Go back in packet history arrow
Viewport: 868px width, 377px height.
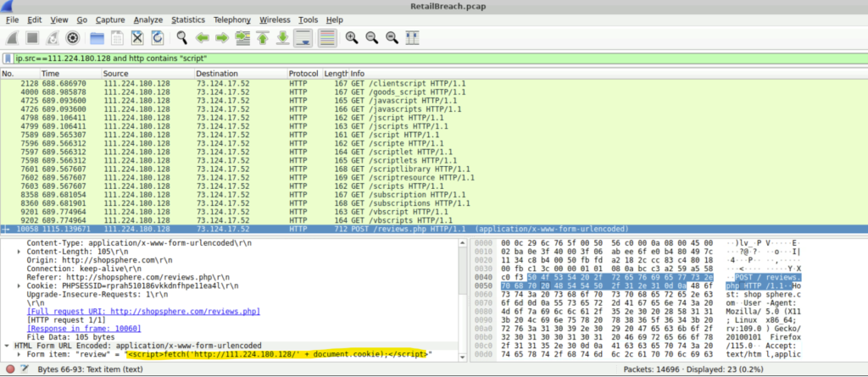pyautogui.click(x=203, y=38)
